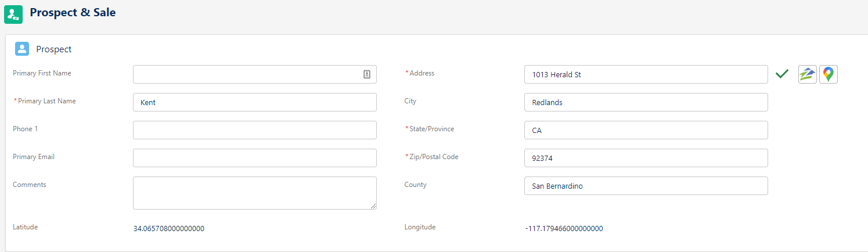Edit the City field showing Redlands
The height and width of the screenshot is (252, 868).
646,102
